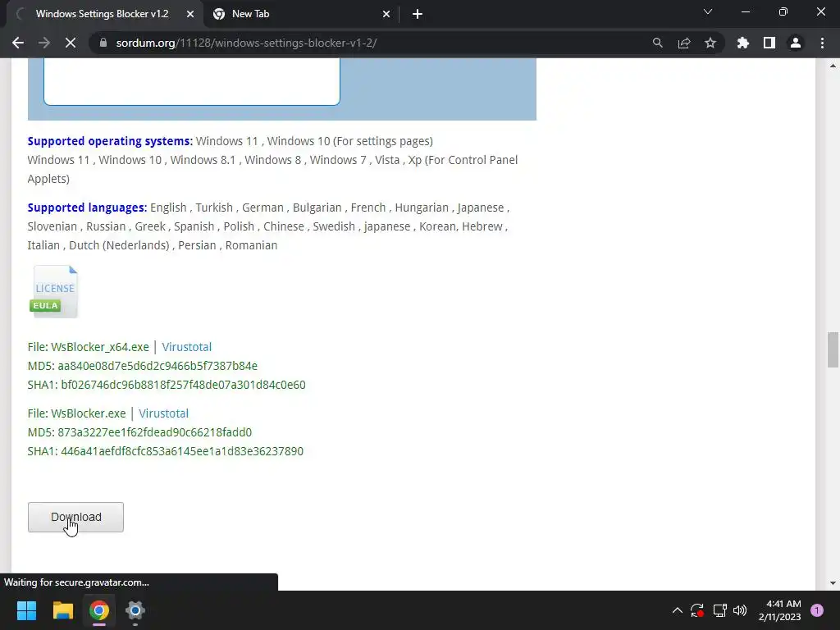Click the SHA1 hash starting 446a41aefdf8
Screen dimensions: 840x630
tap(182, 451)
